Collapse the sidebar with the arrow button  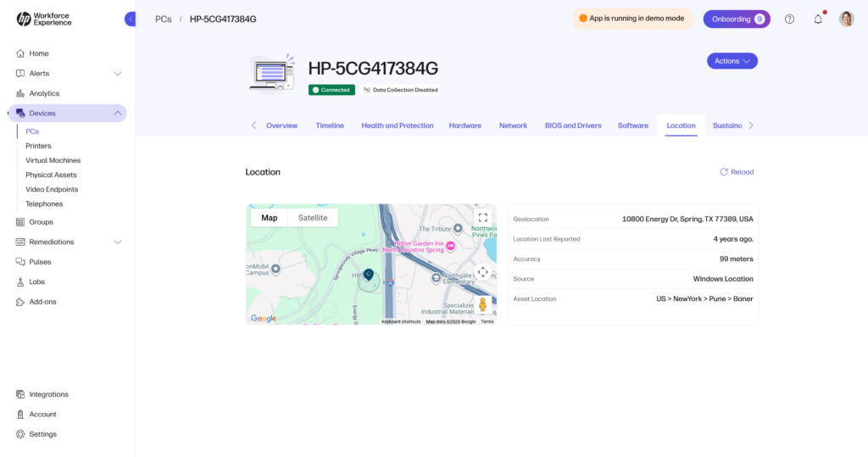pyautogui.click(x=130, y=19)
